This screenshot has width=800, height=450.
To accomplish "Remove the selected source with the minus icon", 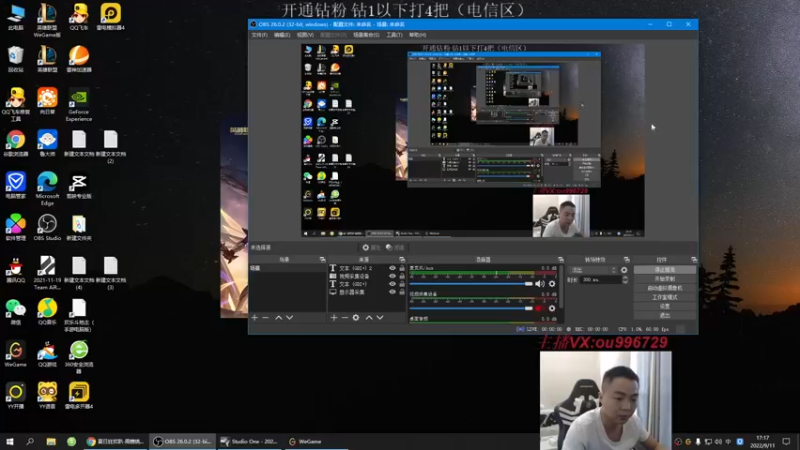I will point(345,317).
